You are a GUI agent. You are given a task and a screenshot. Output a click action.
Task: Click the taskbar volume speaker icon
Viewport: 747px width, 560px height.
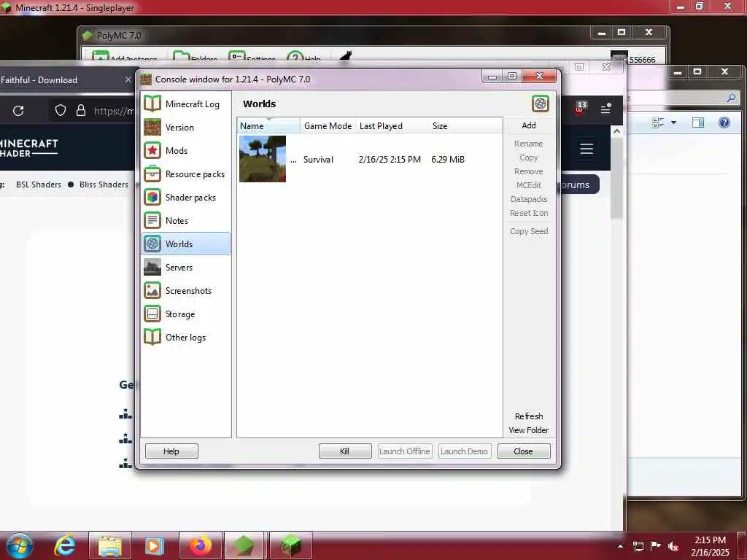pos(673,546)
